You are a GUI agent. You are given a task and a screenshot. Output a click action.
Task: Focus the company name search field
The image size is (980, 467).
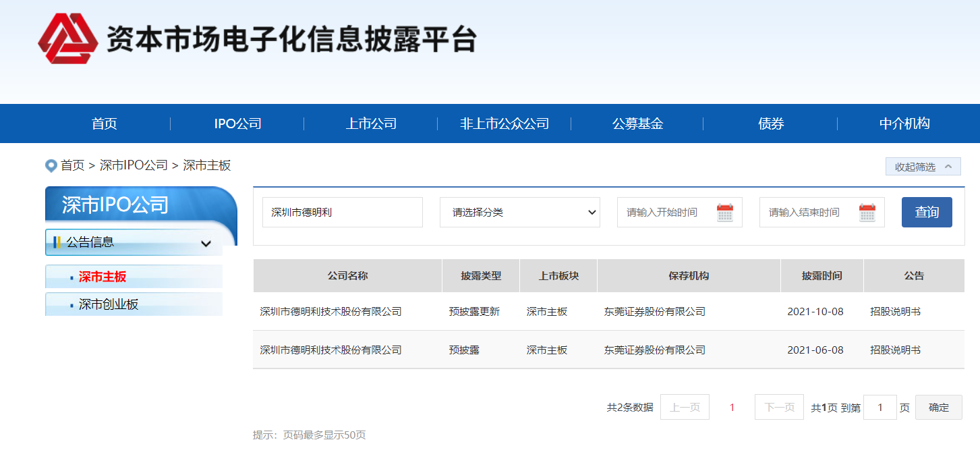point(343,212)
